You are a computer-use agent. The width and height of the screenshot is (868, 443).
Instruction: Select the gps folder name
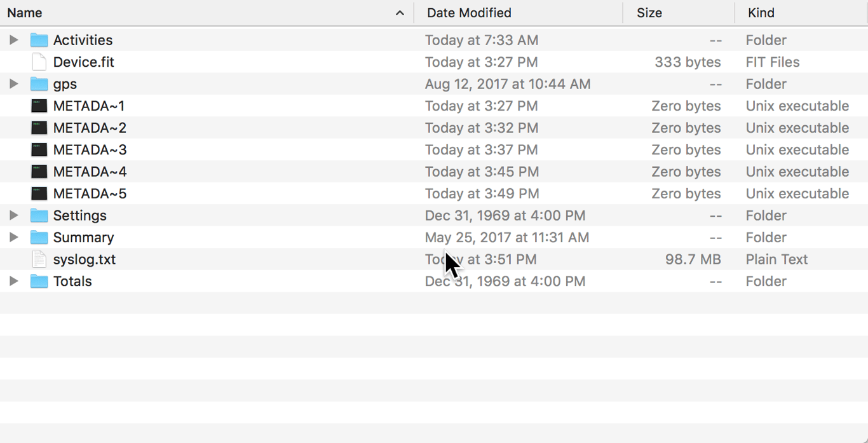tap(65, 85)
